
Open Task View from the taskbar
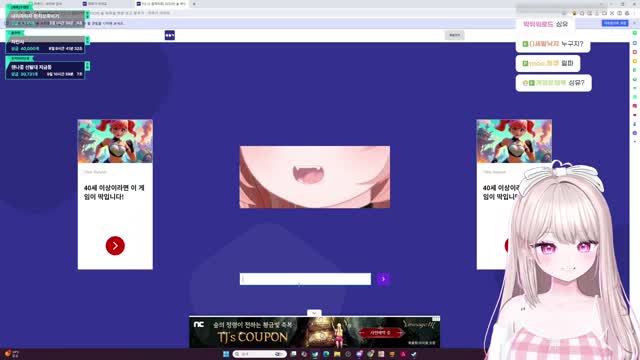pos(293,354)
